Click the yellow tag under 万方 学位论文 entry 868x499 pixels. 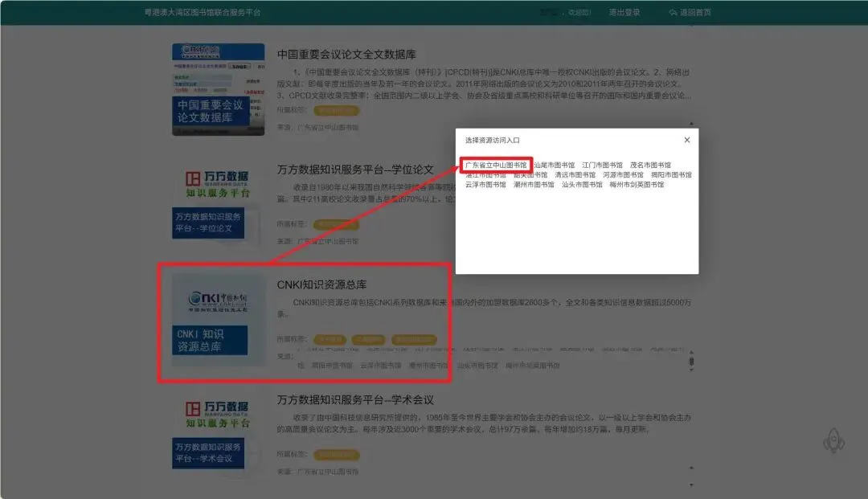coord(337,224)
